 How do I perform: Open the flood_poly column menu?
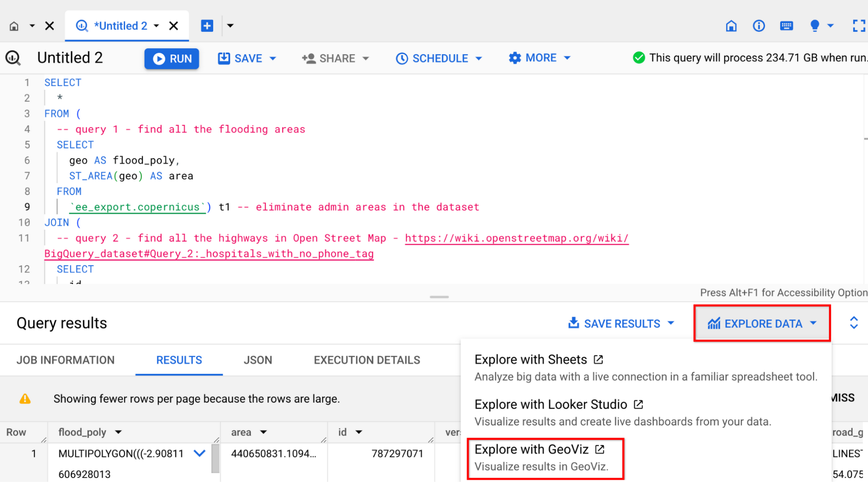pyautogui.click(x=118, y=432)
